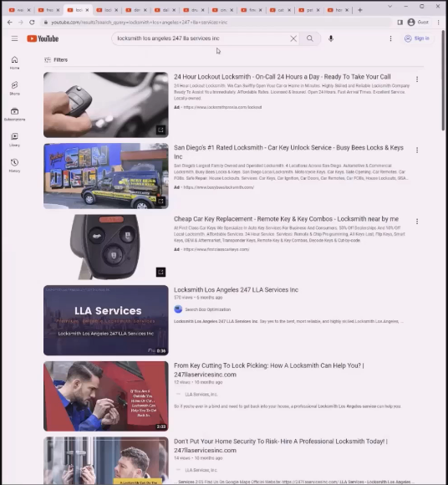The width and height of the screenshot is (448, 485).
Task: Close the 'we' tab
Action: pos(28,10)
